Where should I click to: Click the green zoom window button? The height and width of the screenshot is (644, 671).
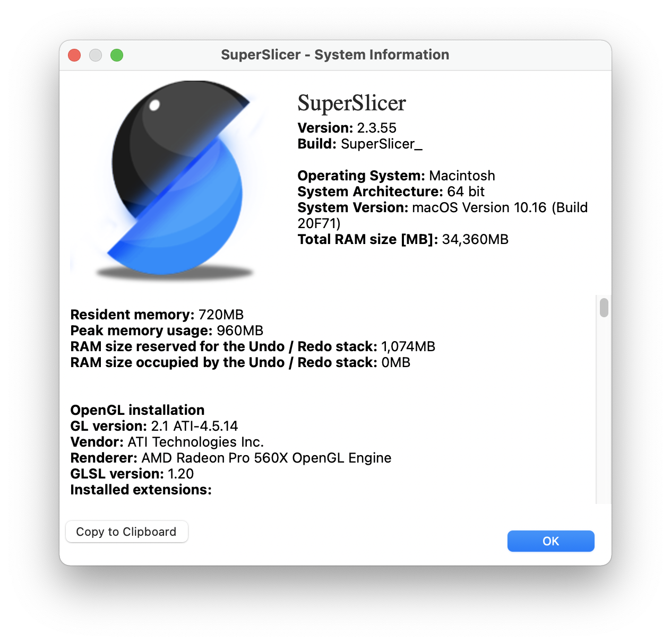(117, 55)
